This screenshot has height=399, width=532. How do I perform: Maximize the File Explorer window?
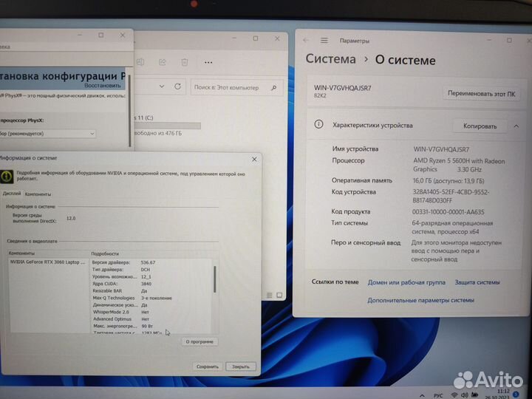pos(256,38)
